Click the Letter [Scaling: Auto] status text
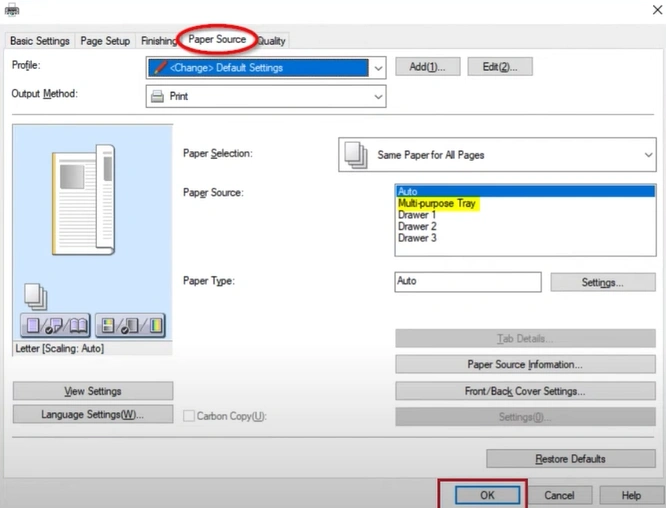This screenshot has height=508, width=666. click(59, 349)
